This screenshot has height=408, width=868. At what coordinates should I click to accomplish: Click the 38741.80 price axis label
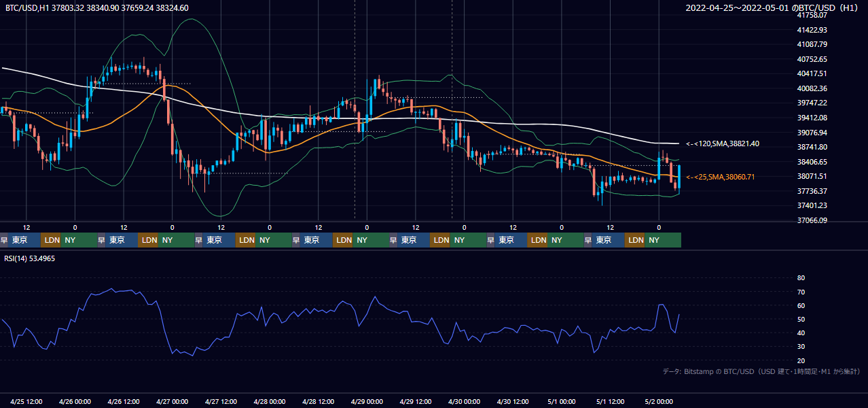[x=812, y=147]
